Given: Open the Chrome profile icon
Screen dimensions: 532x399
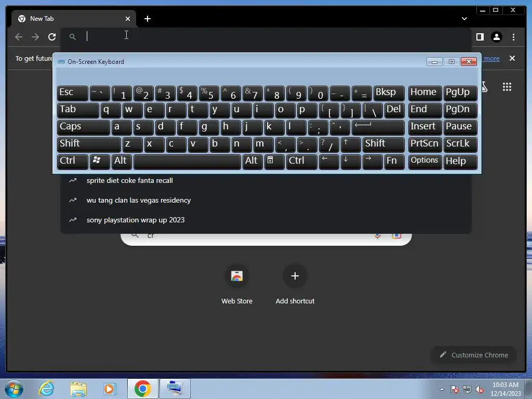Looking at the screenshot, I should pyautogui.click(x=496, y=37).
